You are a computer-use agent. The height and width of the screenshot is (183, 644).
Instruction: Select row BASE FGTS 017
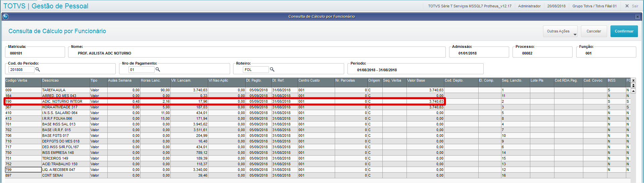click(x=318, y=135)
